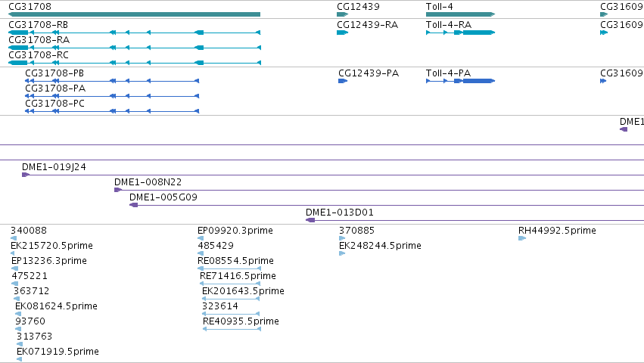Select the Toll-4-PA protein glyph

tap(460, 81)
